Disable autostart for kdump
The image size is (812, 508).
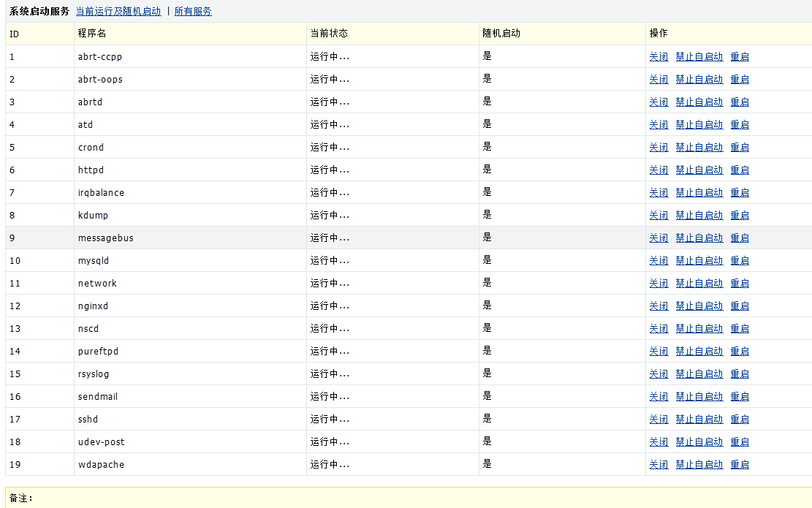click(x=699, y=216)
